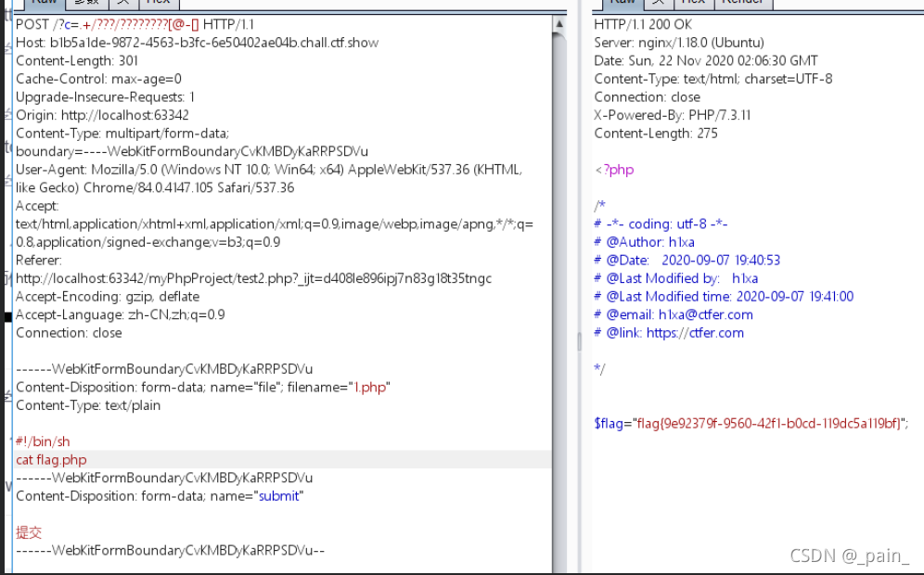This screenshot has height=575, width=924.
Task: Click the @Last Modified time comment line
Action: point(724,297)
